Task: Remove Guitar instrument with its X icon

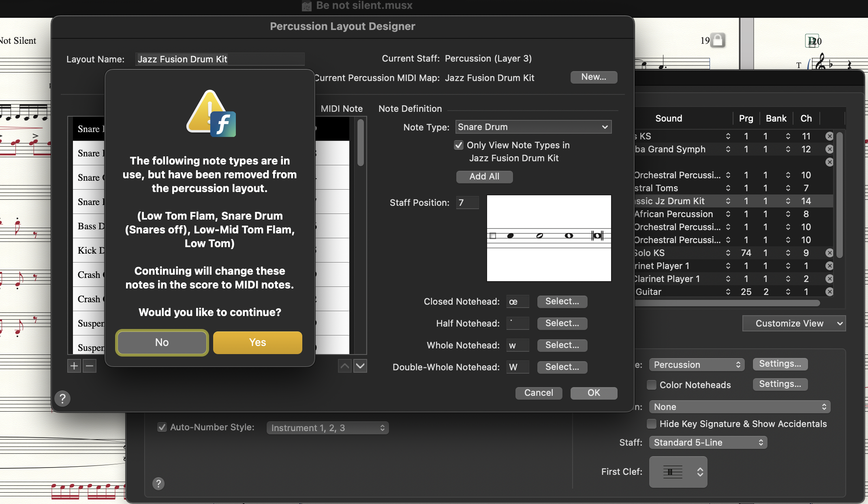Action: tap(830, 292)
